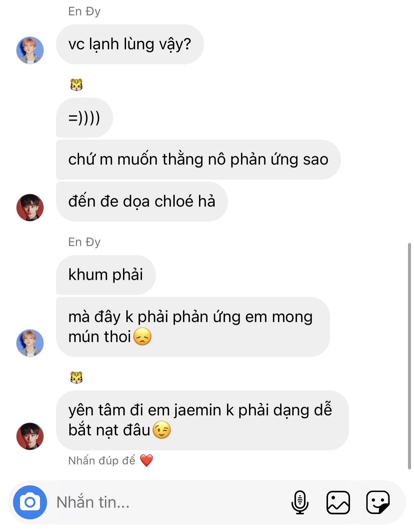Select the 'chứ m muốn thằng nô' message

point(198,160)
